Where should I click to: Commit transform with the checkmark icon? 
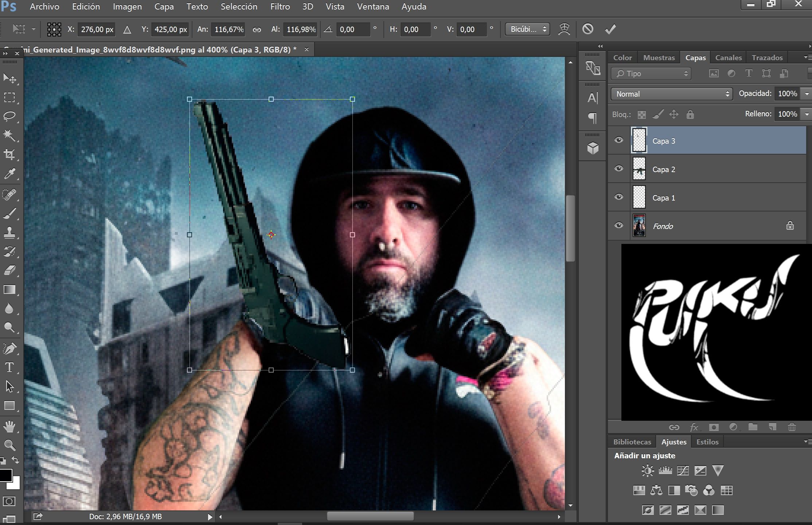coord(610,29)
